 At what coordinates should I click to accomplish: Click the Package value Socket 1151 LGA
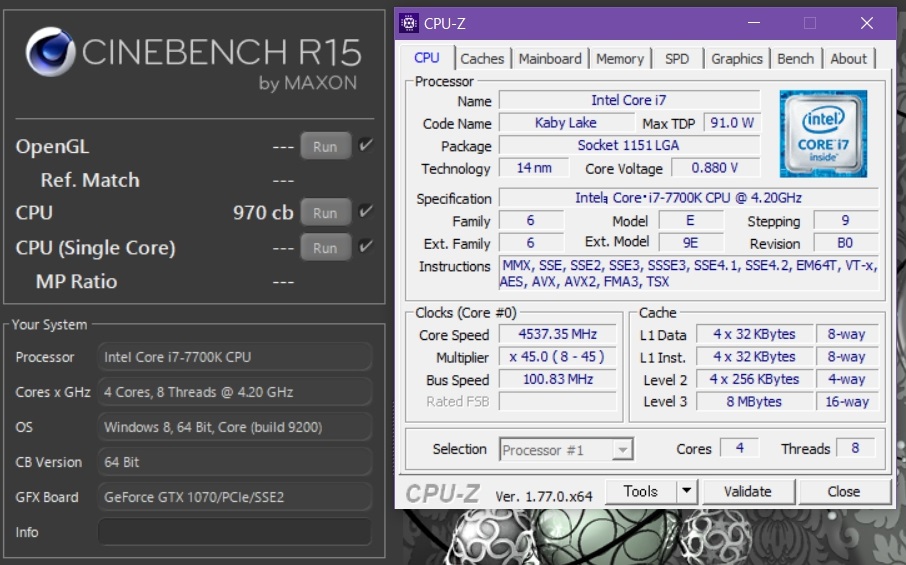[x=629, y=145]
